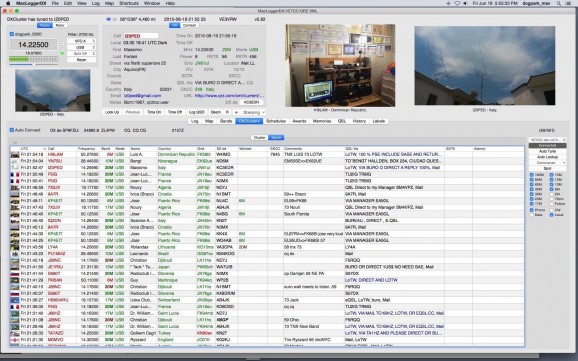This screenshot has height=361, width=578.
Task: Open the cluster server selection dropdown
Action: coord(547,140)
